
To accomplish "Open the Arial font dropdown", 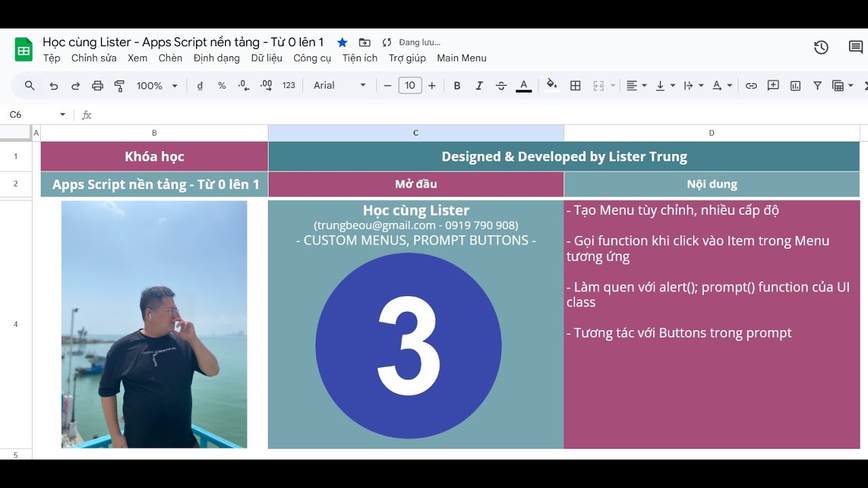I will click(x=340, y=85).
